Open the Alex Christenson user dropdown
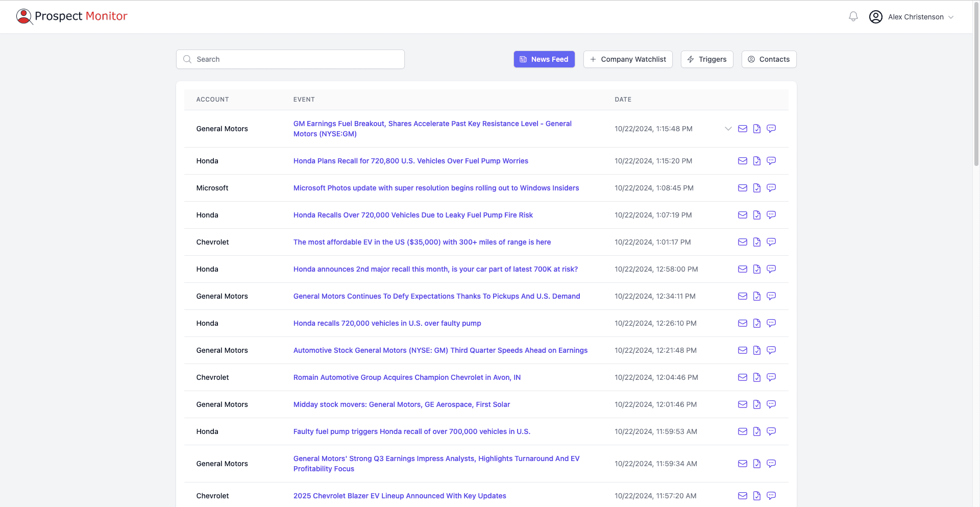 pyautogui.click(x=912, y=17)
